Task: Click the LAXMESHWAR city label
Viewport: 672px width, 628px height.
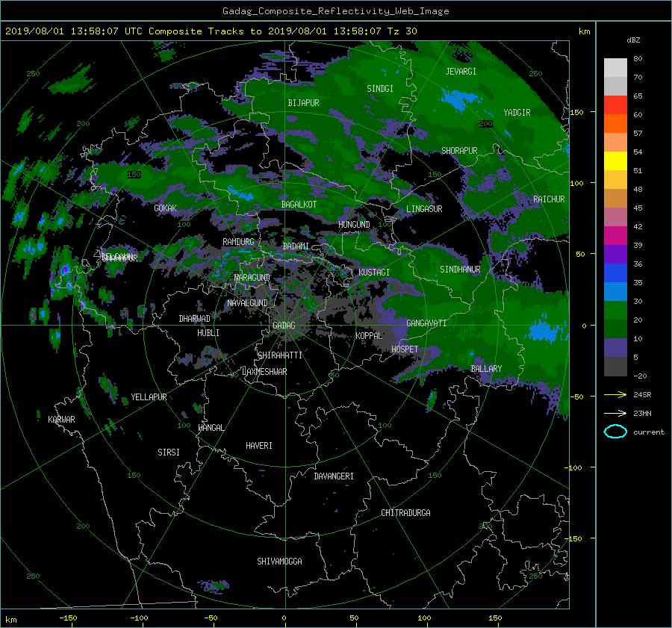Action: (264, 372)
